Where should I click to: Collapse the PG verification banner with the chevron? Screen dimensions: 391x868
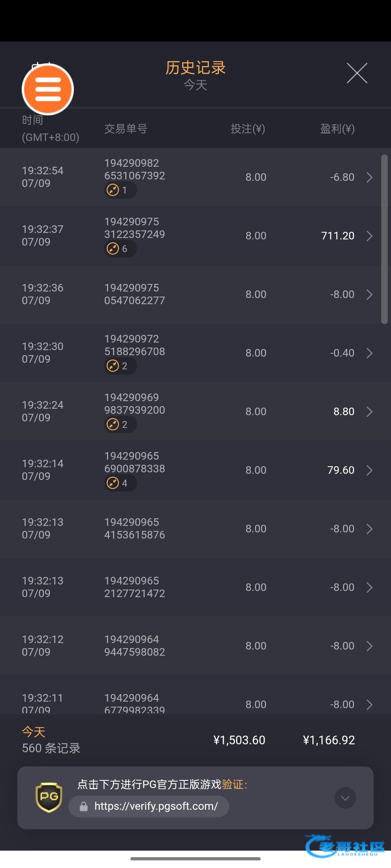[345, 798]
